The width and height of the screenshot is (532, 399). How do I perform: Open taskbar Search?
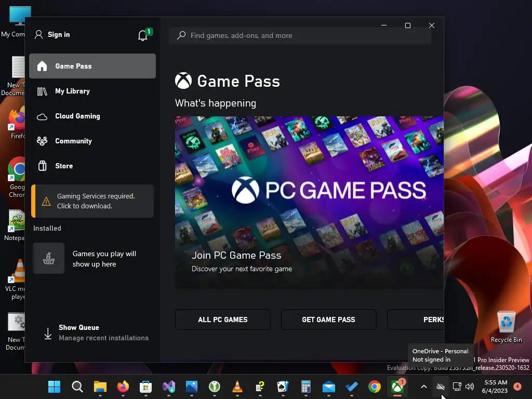pos(77,387)
